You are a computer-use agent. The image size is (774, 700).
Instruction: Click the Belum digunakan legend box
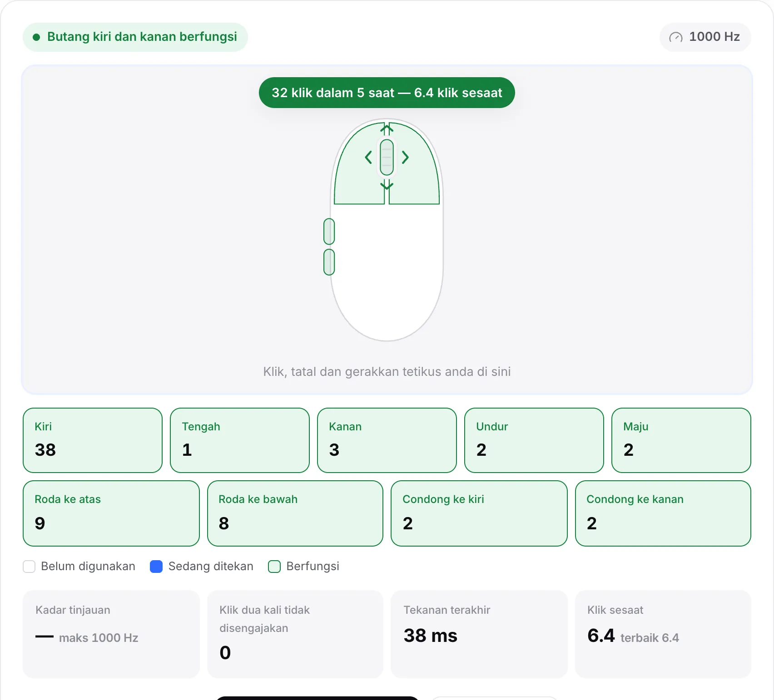[29, 567]
